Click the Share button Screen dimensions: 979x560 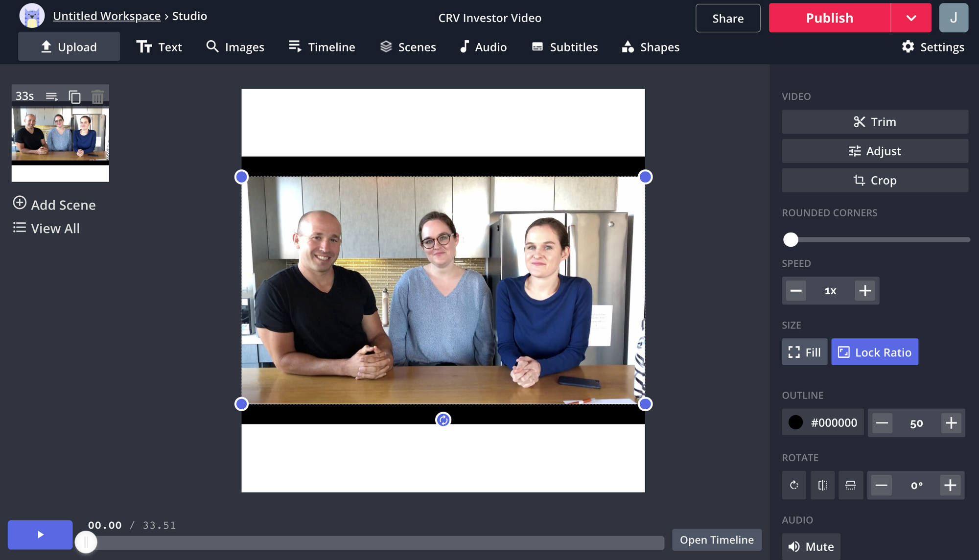pos(728,18)
